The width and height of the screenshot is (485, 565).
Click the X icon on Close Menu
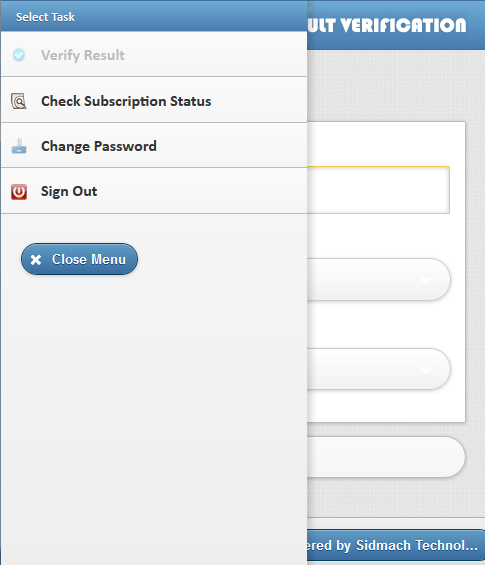tap(36, 259)
